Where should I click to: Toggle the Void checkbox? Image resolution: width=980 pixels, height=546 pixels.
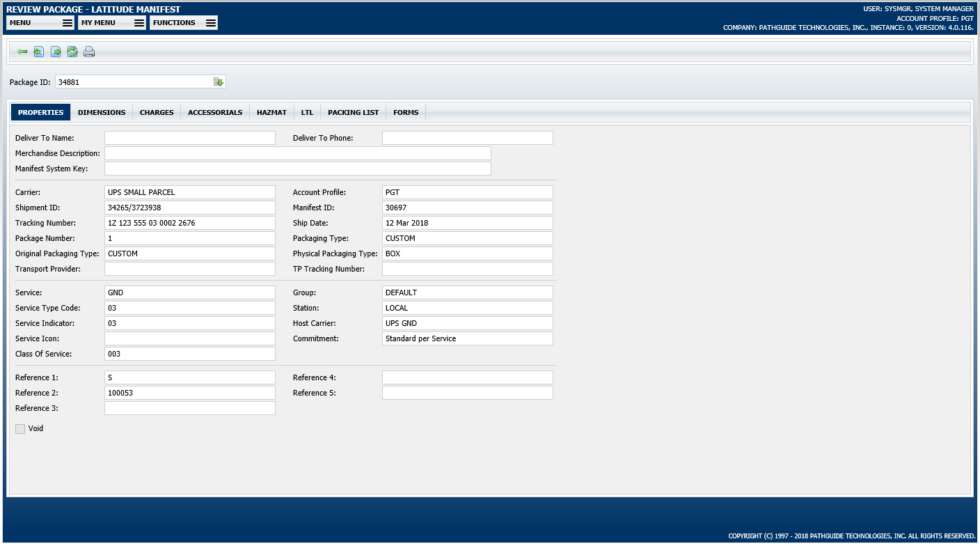20,428
